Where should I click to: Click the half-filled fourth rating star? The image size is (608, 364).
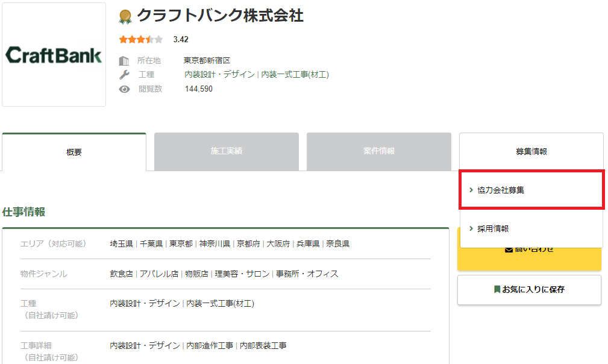151,39
